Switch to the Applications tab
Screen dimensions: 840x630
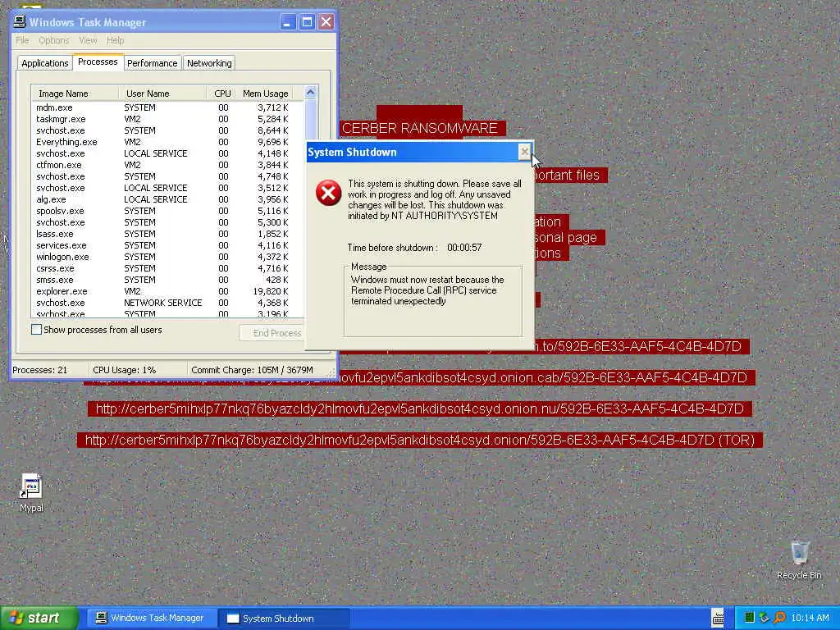click(x=45, y=63)
